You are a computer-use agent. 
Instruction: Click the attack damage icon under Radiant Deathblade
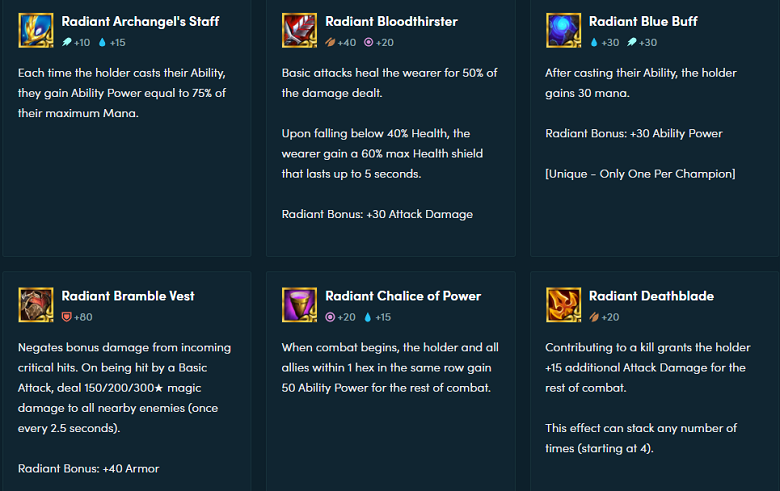coord(594,317)
